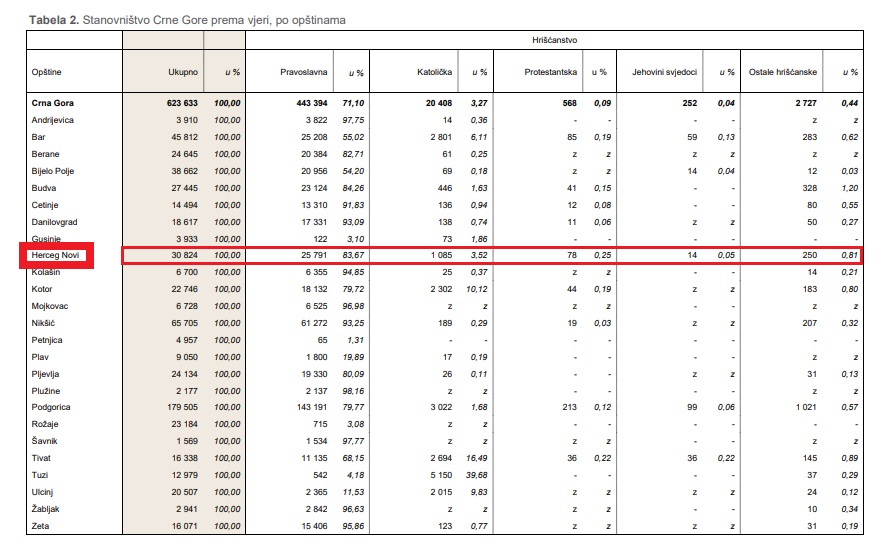Select the Nikšić row label
The width and height of the screenshot is (889, 547).
click(45, 323)
